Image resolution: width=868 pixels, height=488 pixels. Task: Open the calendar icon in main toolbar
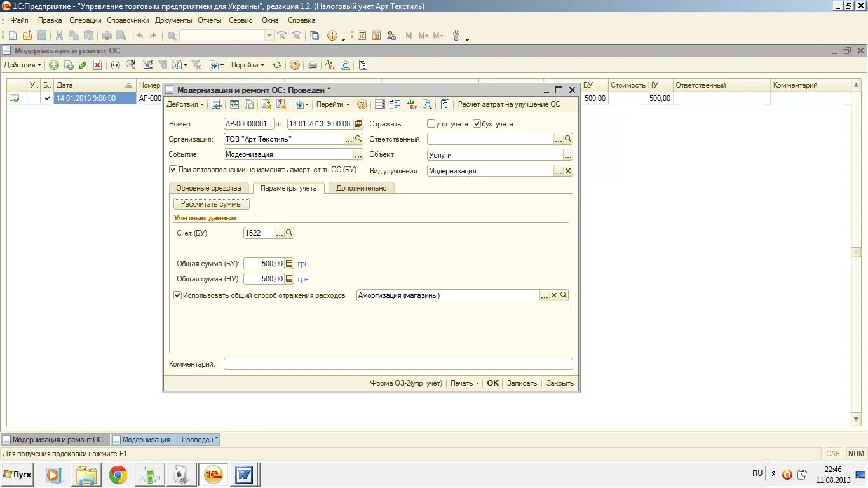pyautogui.click(x=377, y=36)
